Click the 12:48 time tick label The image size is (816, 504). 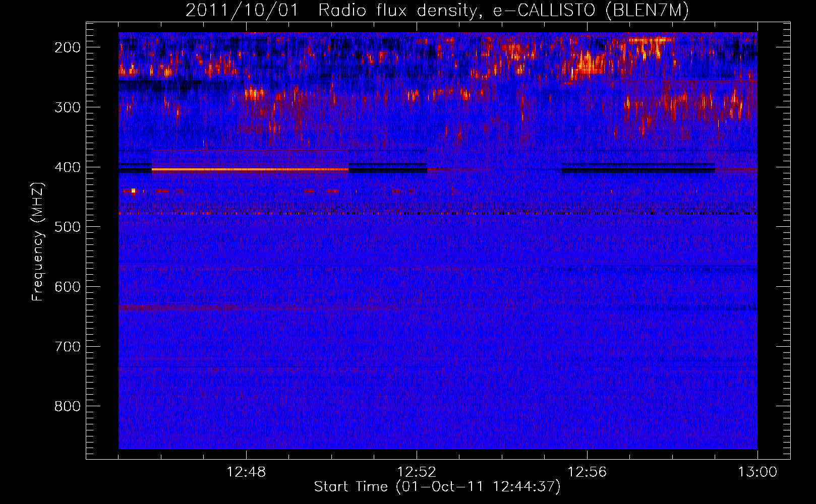pyautogui.click(x=246, y=472)
